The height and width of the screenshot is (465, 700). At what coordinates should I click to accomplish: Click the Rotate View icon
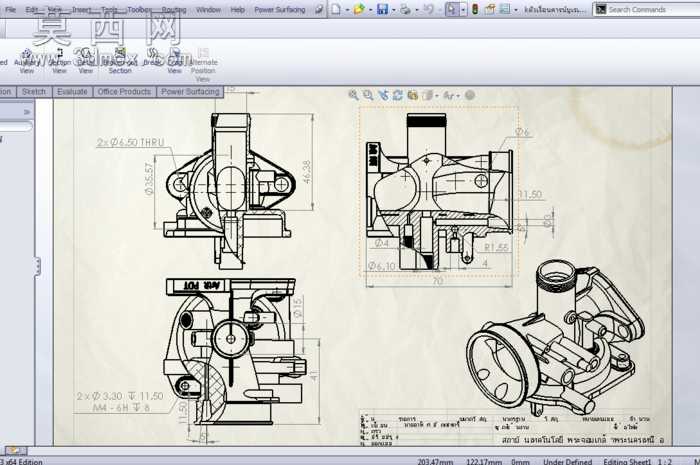pos(397,95)
